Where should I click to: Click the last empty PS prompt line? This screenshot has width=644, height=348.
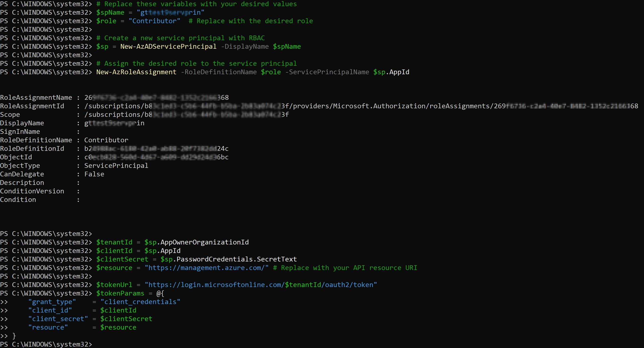[x=46, y=344]
